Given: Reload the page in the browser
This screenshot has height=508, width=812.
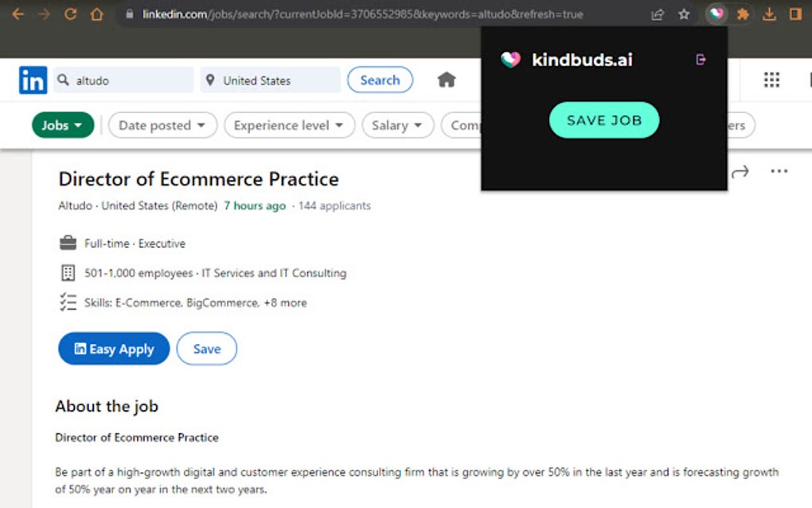Looking at the screenshot, I should (x=70, y=14).
